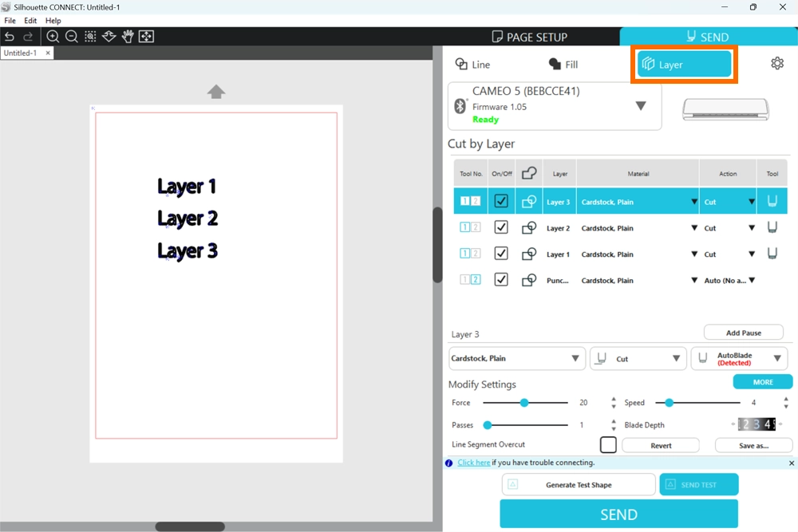Click the Add Pause button
The height and width of the screenshot is (532, 798).
743,333
